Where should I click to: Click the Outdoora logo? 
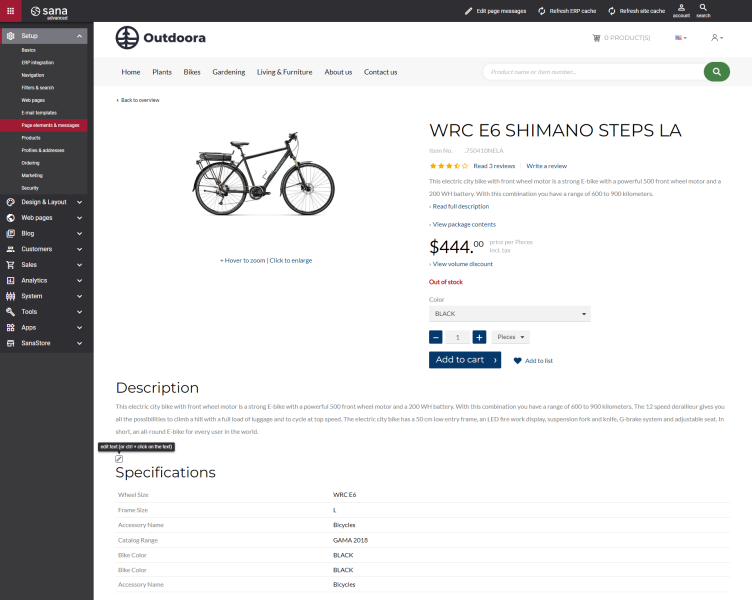[x=161, y=37]
